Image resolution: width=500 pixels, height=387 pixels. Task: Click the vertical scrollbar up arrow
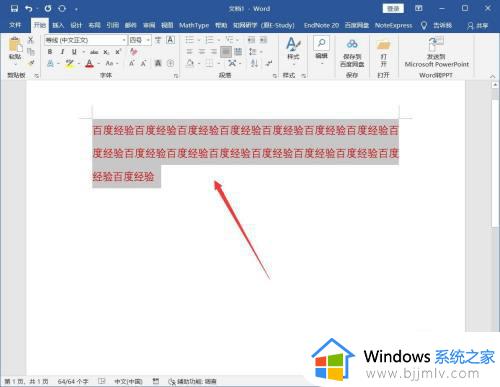pos(495,85)
